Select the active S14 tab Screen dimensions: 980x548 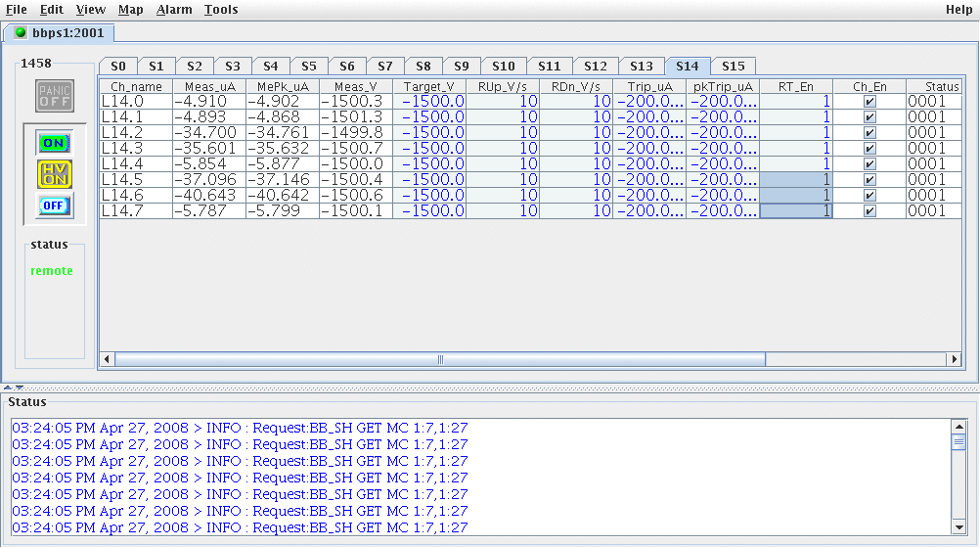pyautogui.click(x=687, y=66)
